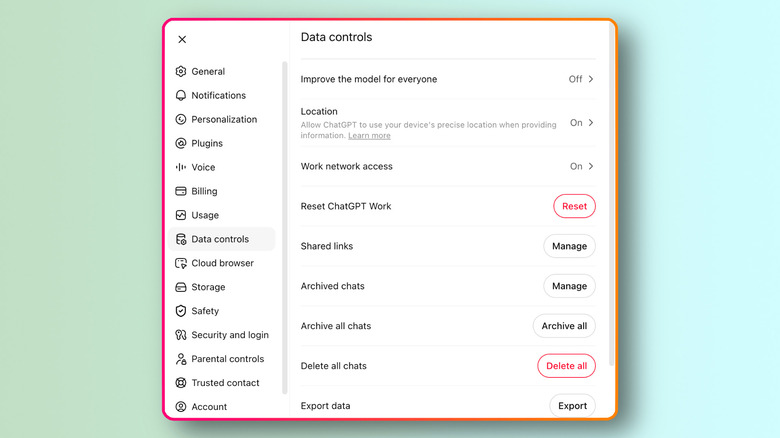Click the Account person icon

click(x=181, y=407)
